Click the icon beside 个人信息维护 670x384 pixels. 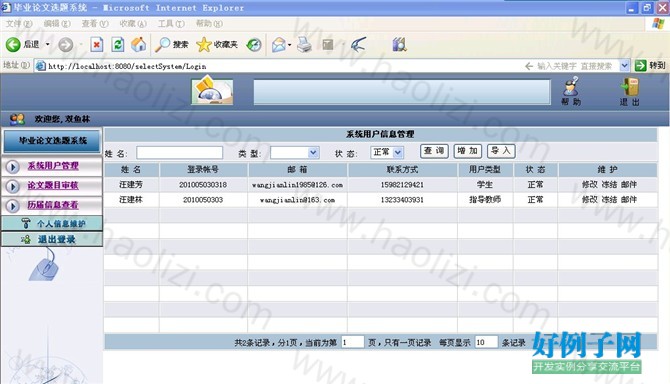pyautogui.click(x=26, y=223)
